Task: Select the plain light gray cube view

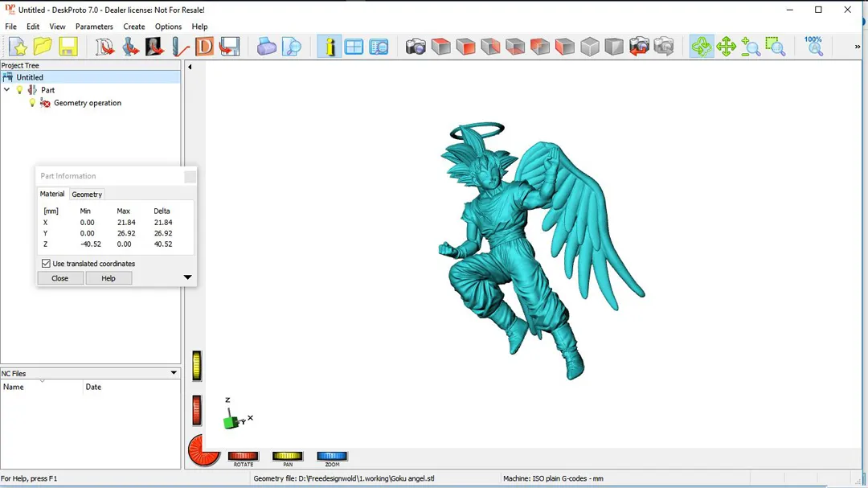Action: pos(590,47)
